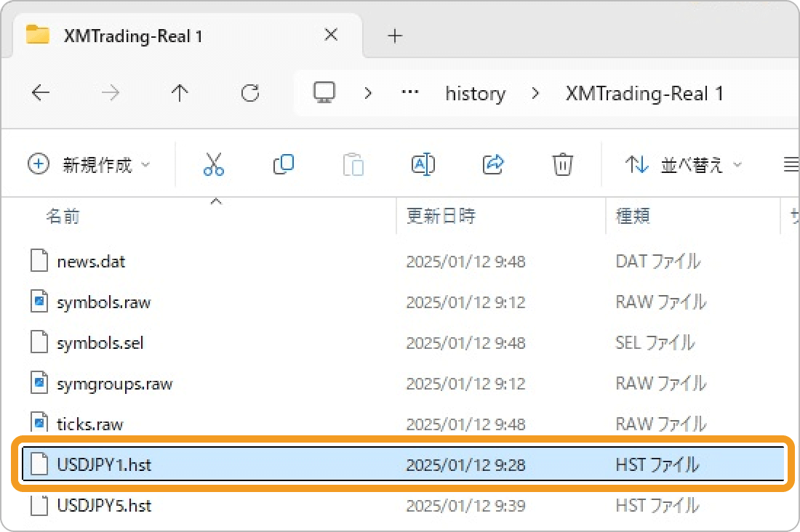Click the ticks.raw file icon
The image size is (800, 532).
(x=39, y=422)
